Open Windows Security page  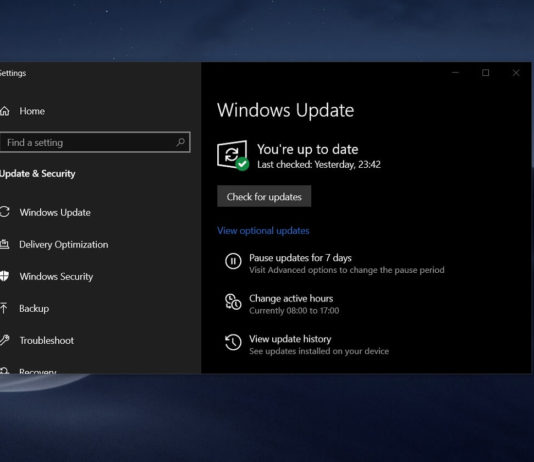[x=56, y=276]
